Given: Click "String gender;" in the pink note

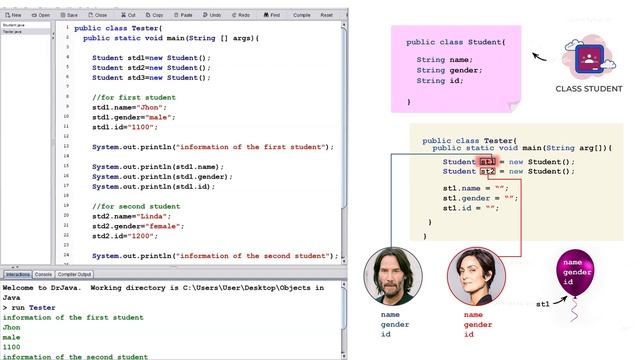Looking at the screenshot, I should pos(449,70).
